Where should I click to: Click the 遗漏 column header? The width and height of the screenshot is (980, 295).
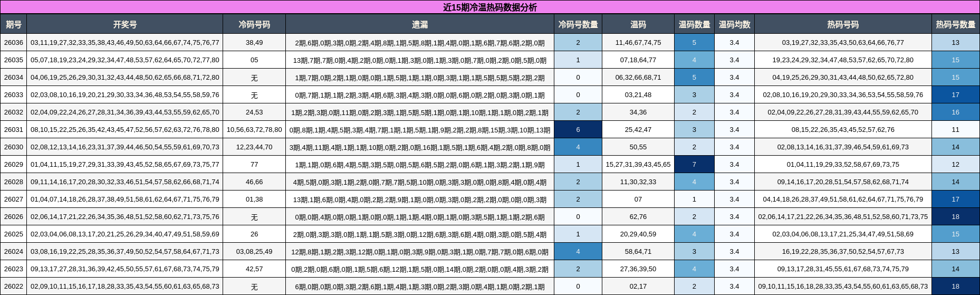pos(420,24)
